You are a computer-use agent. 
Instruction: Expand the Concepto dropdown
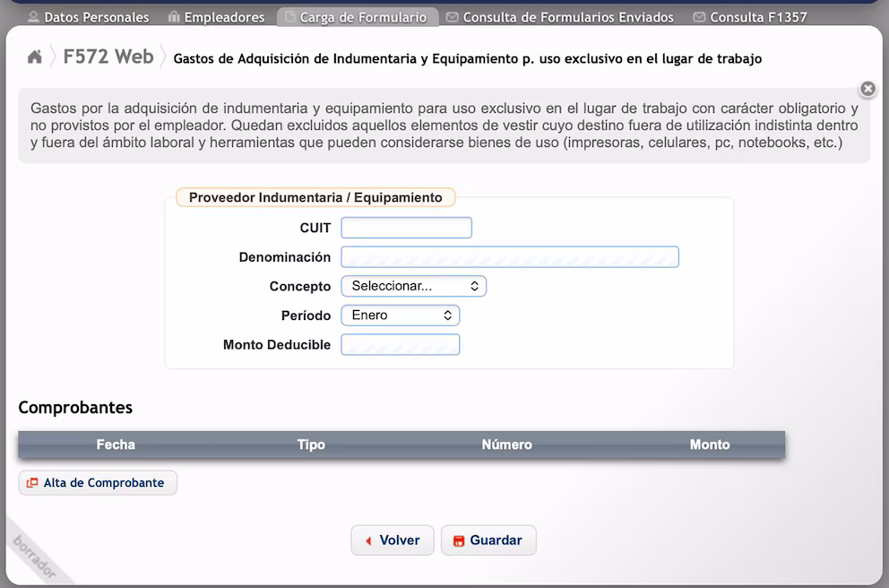tap(414, 286)
